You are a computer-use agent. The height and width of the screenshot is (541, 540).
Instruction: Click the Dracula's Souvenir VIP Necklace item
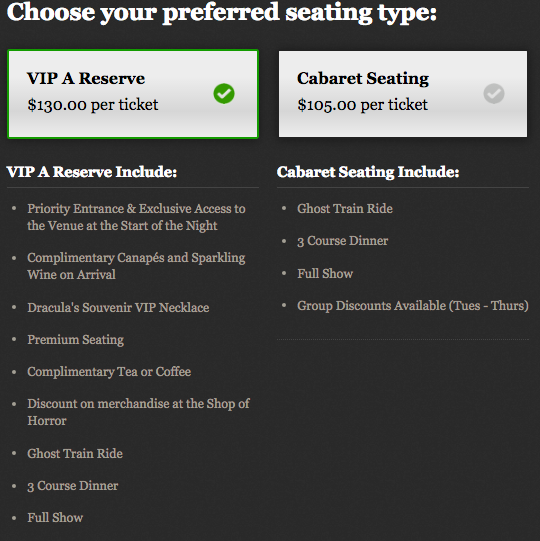[118, 307]
